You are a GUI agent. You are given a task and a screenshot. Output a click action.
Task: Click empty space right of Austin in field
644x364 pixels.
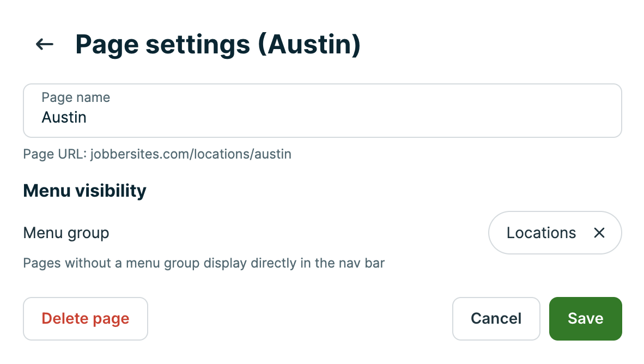click(x=354, y=117)
